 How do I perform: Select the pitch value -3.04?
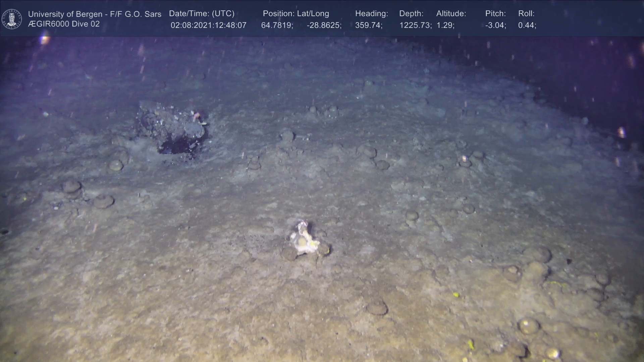point(495,25)
